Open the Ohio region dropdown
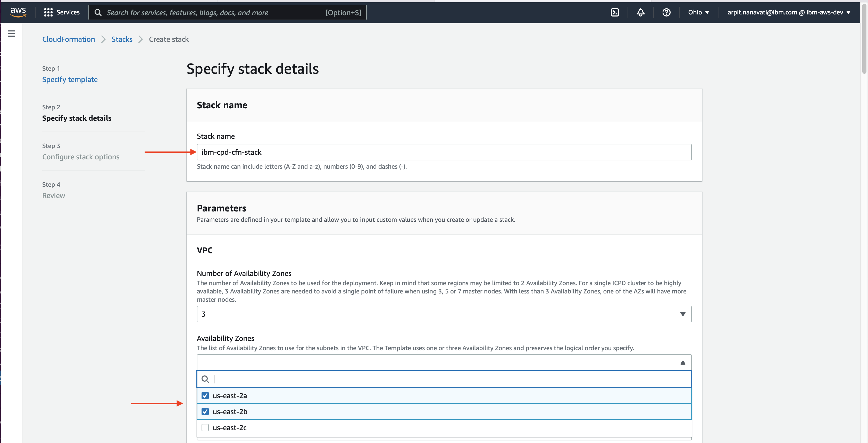Viewport: 868px width, 443px height. (698, 12)
